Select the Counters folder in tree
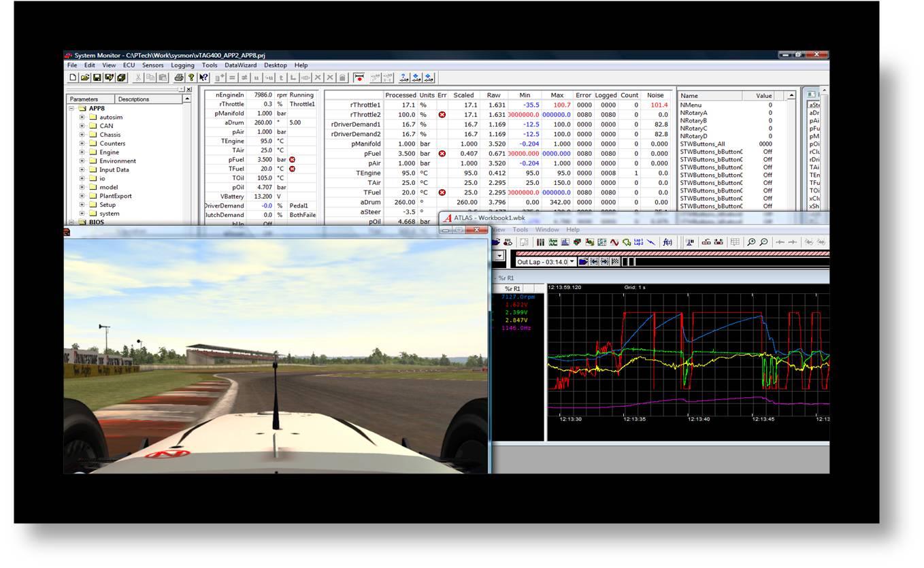Image resolution: width=924 pixels, height=568 pixels. click(x=112, y=144)
